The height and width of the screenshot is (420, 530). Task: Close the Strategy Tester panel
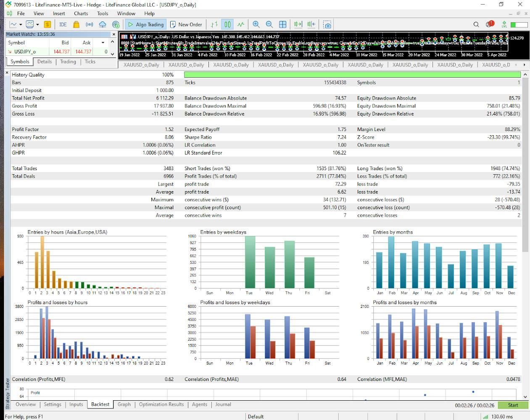point(7,73)
